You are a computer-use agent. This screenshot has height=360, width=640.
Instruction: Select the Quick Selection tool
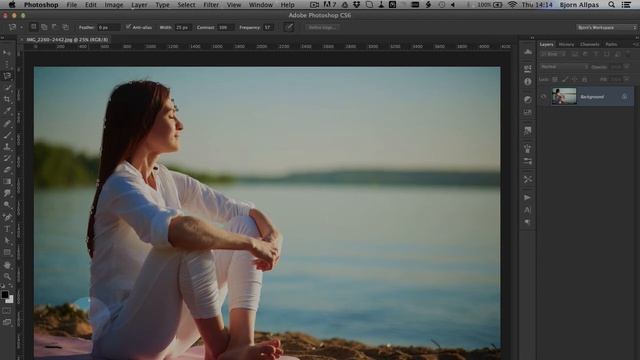pyautogui.click(x=7, y=87)
